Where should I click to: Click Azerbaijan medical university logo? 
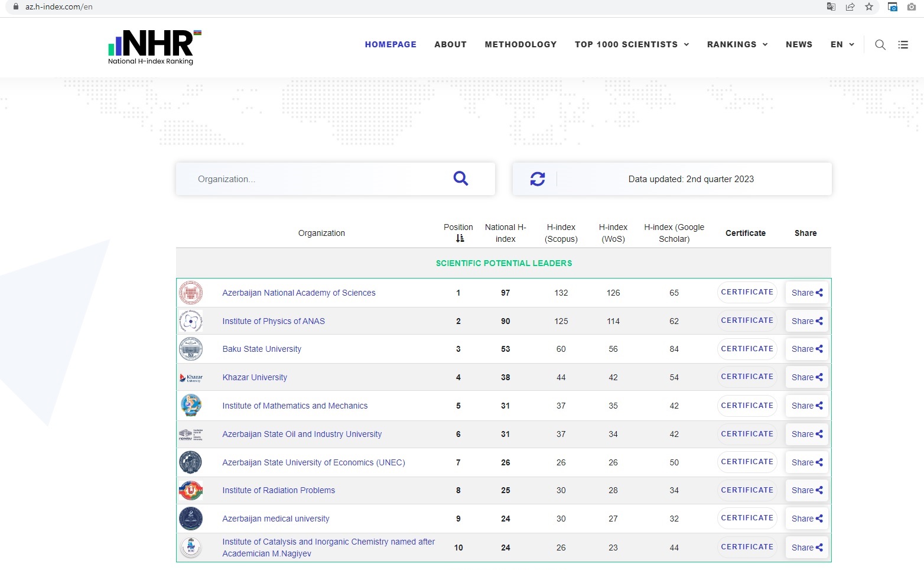191,519
